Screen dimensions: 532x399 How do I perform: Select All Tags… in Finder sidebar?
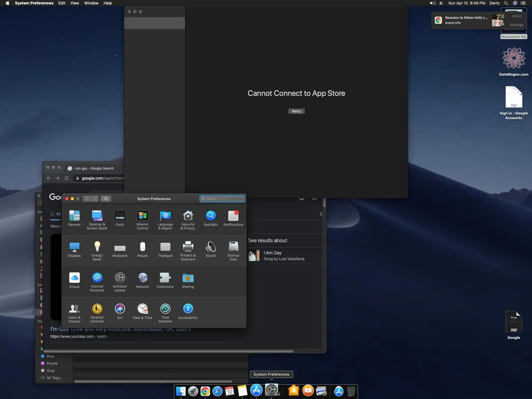tap(54, 378)
